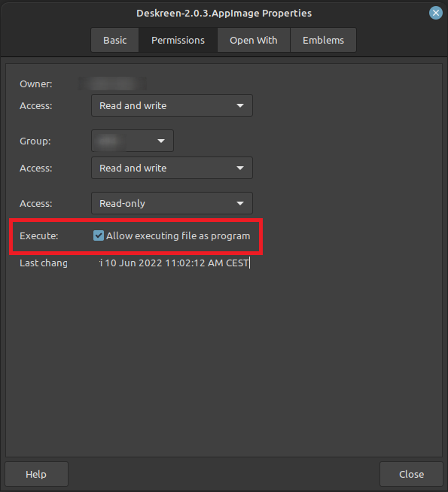Viewport: 448px width, 492px height.
Task: Close the dialog with the X icon
Action: [436, 13]
